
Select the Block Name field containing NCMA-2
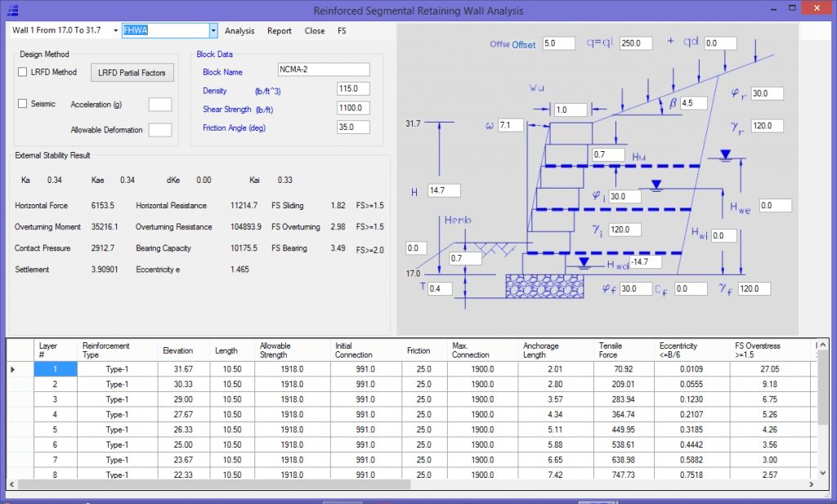point(323,69)
